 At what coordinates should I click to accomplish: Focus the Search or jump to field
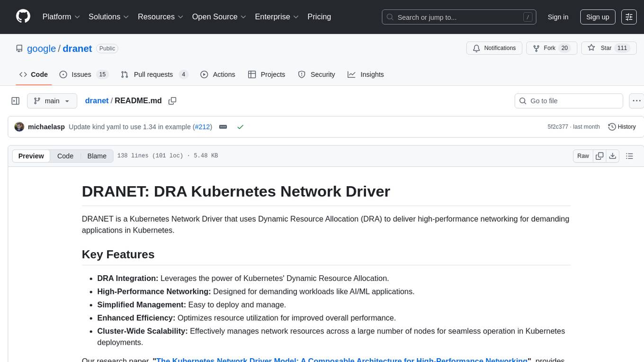pos(459,17)
